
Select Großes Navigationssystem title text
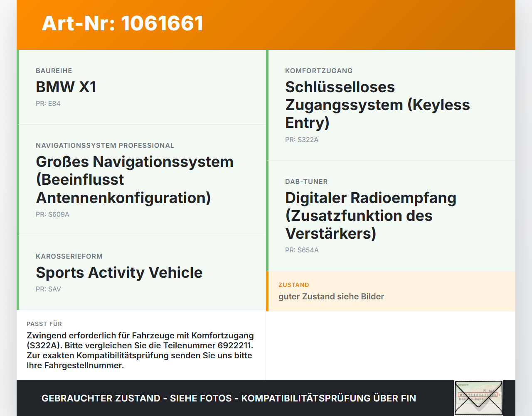tap(135, 180)
